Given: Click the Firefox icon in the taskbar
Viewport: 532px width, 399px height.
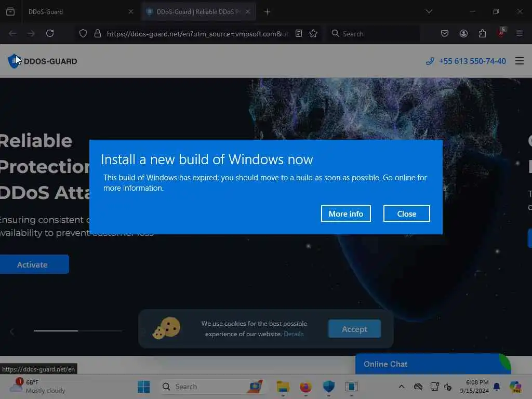Looking at the screenshot, I should point(305,387).
